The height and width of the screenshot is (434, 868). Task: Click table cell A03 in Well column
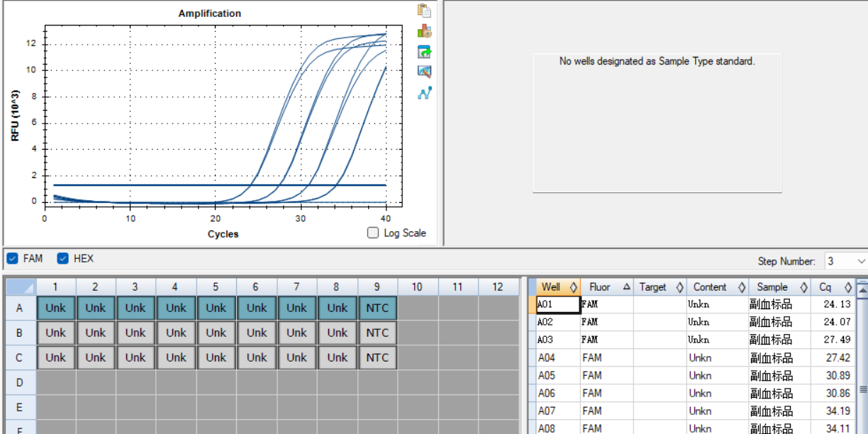558,340
